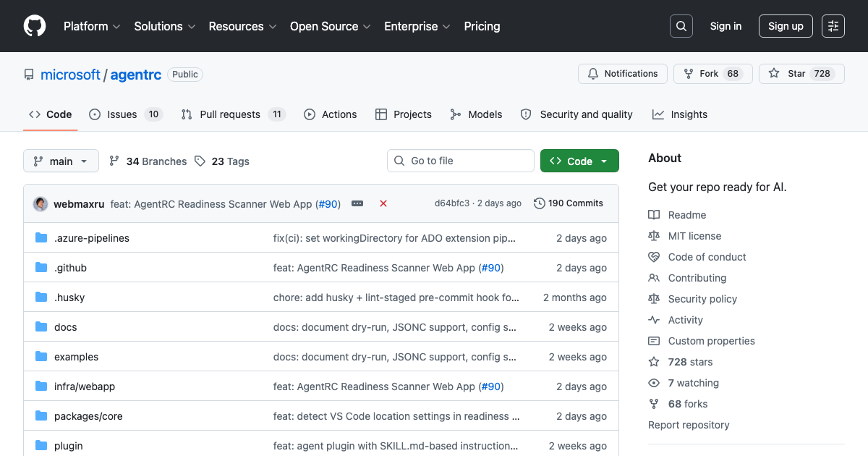Open packages/core commit message feat: detect VS Code
The height and width of the screenshot is (456, 868).
coord(396,416)
